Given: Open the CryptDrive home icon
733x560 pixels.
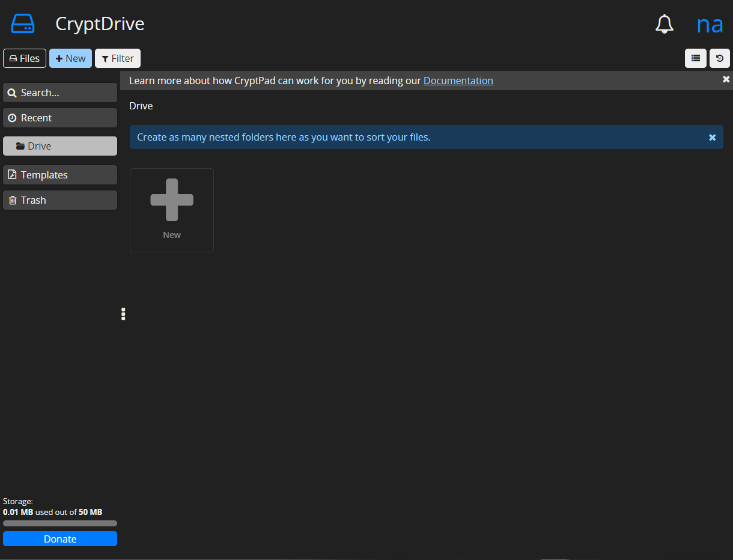Looking at the screenshot, I should [22, 23].
